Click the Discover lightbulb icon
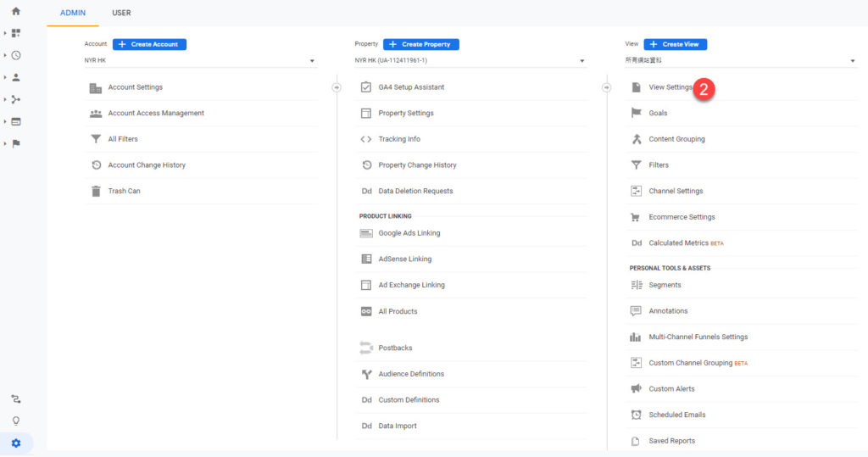 click(15, 421)
